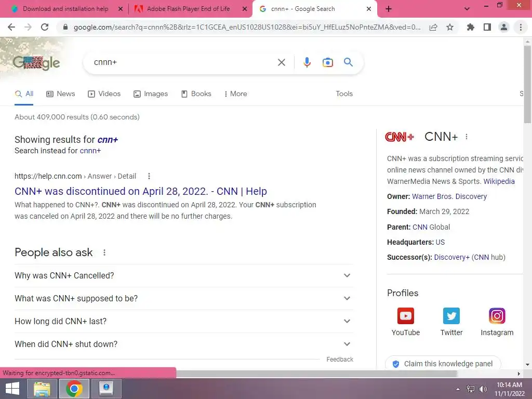Expand "What was CNN+ supposed to be?"
This screenshot has height=399, width=532.
coord(183,298)
